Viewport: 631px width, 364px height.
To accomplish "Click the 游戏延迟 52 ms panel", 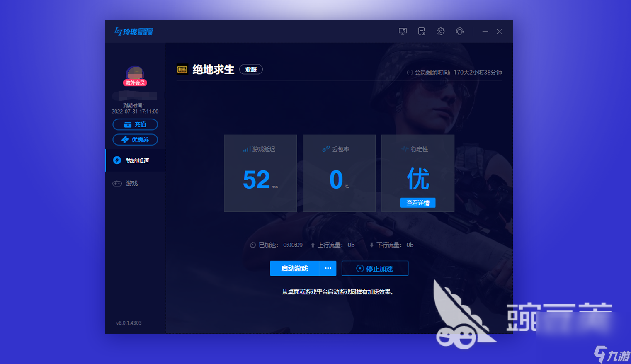I will pos(260,173).
